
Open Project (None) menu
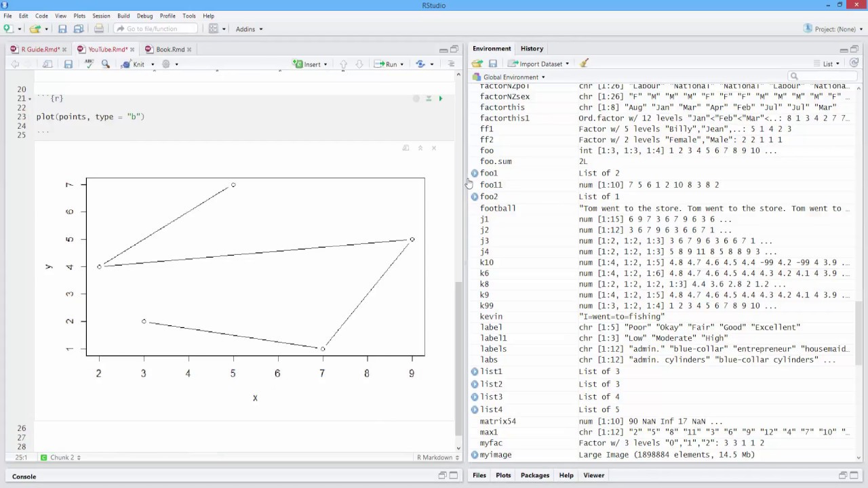coord(832,29)
